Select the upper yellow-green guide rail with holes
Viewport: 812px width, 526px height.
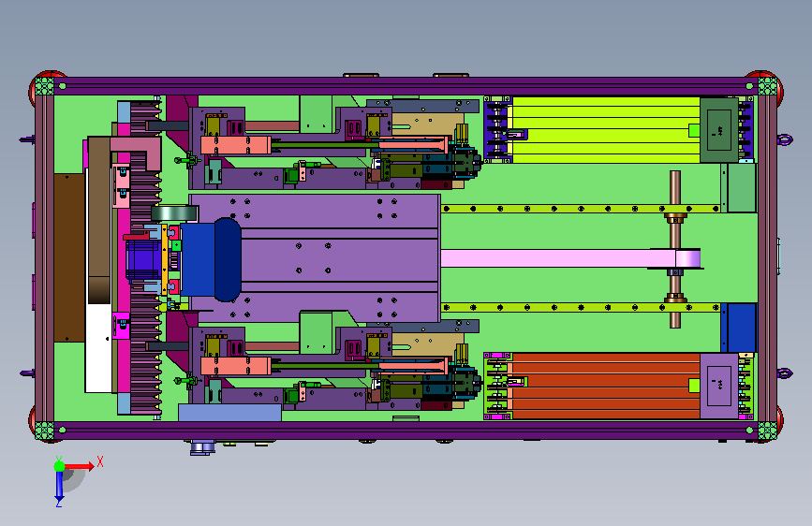pos(581,209)
